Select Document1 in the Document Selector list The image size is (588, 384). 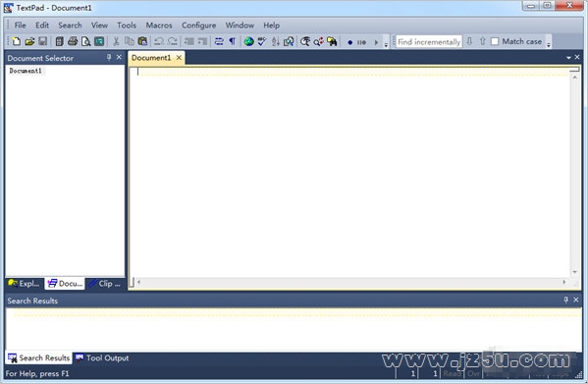point(26,71)
